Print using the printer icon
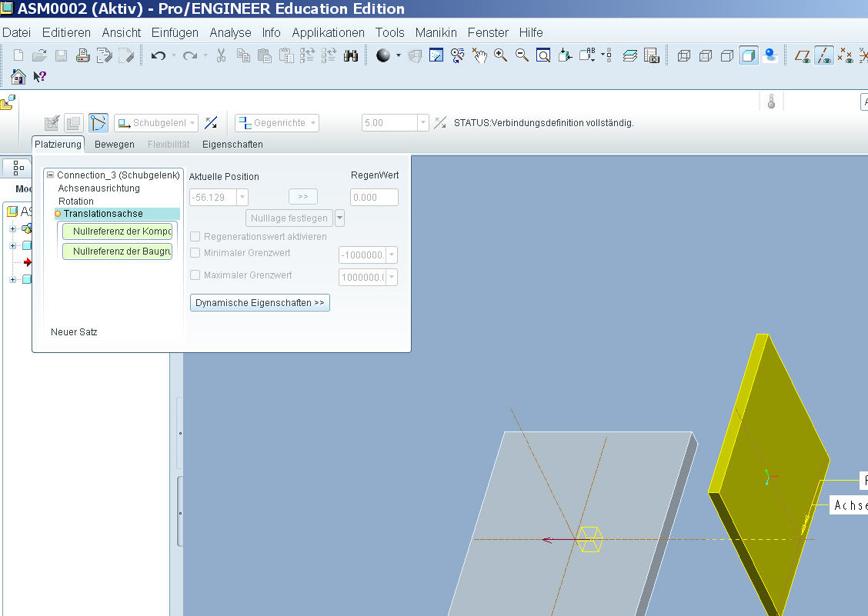 pos(82,55)
